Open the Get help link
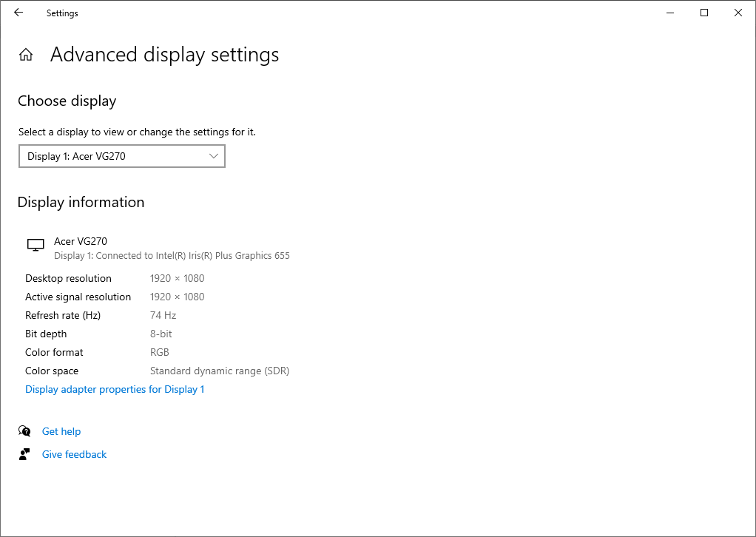 (61, 431)
